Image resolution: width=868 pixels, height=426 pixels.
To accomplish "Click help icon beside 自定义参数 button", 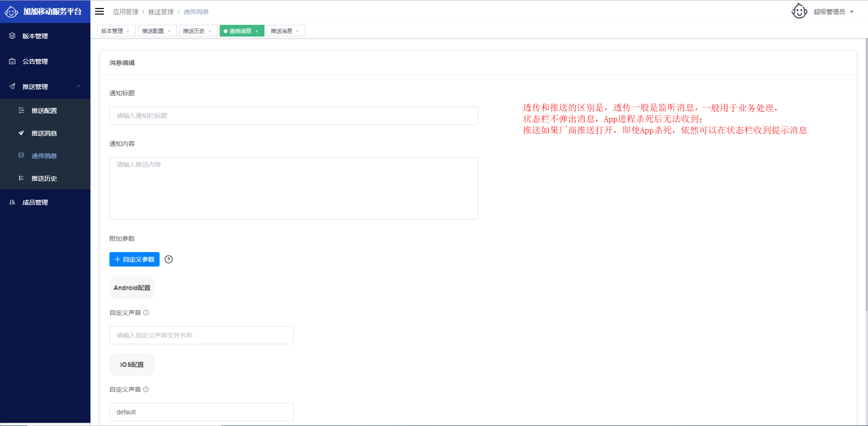I will pyautogui.click(x=169, y=259).
